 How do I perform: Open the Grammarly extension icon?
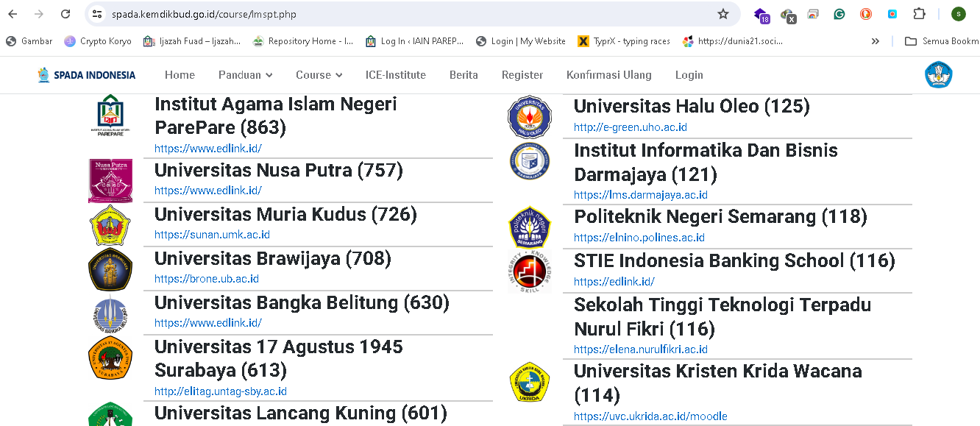point(839,13)
